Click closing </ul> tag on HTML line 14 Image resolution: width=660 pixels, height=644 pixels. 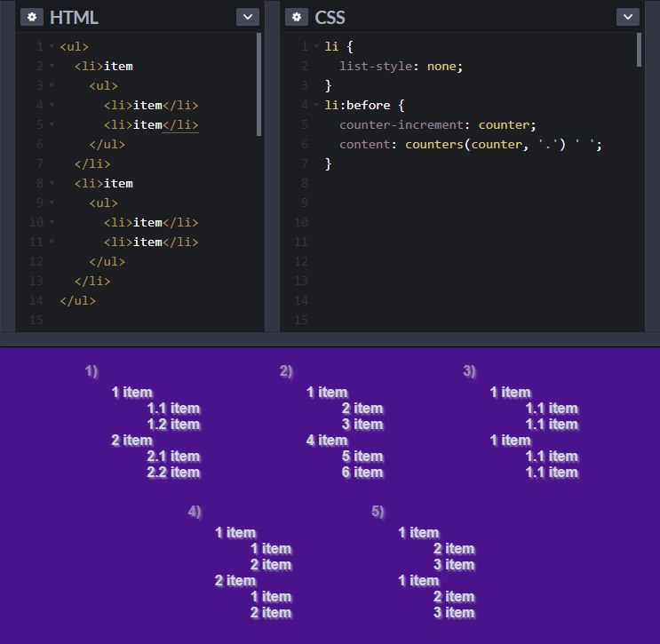[x=78, y=300]
